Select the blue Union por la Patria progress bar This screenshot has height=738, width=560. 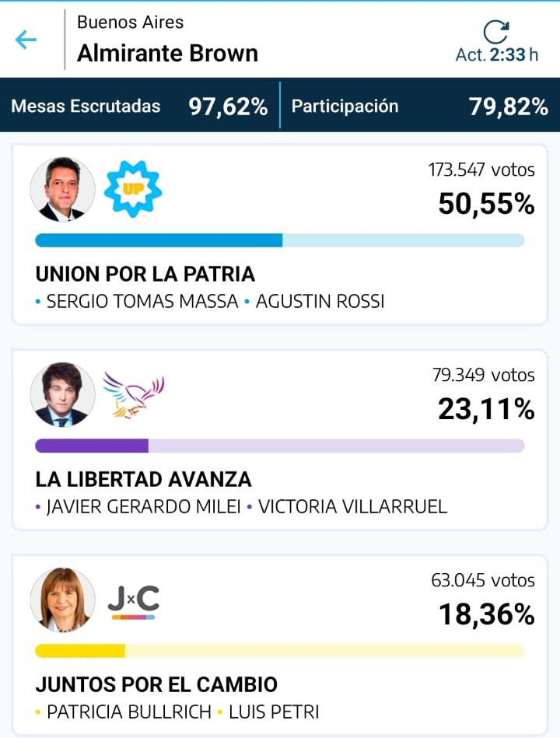point(279,240)
